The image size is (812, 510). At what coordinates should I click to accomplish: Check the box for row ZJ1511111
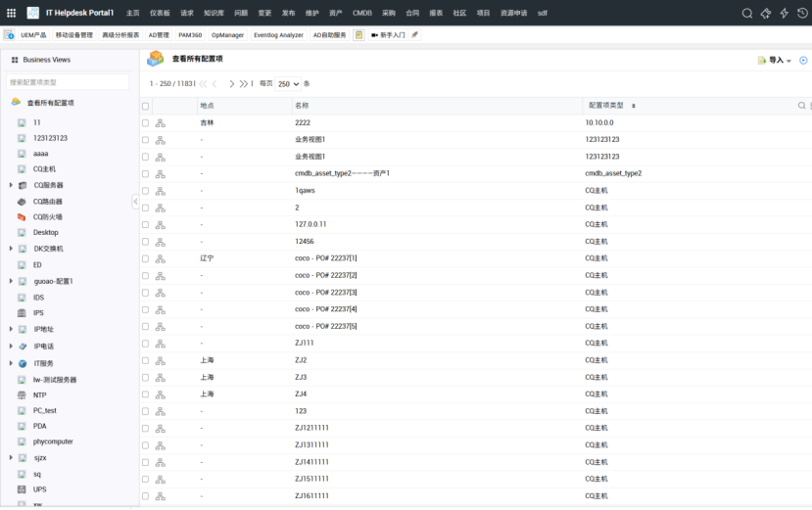click(146, 480)
